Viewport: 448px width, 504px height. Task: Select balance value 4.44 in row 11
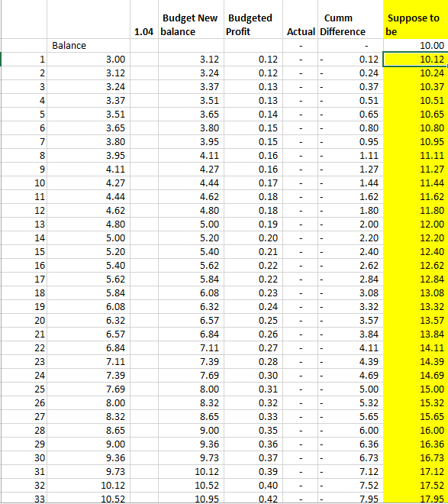coord(89,197)
